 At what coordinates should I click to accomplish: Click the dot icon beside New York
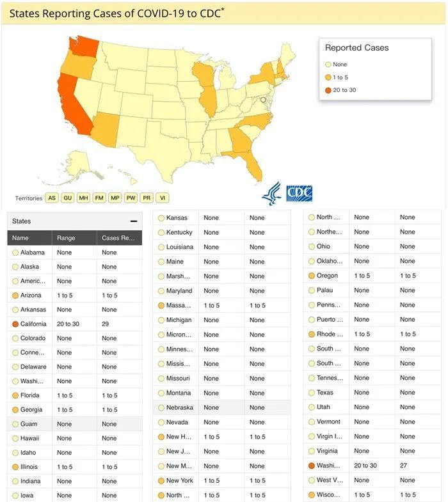(161, 481)
